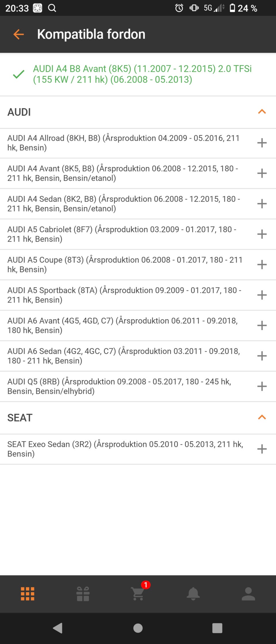Expand AUDI A4 Avant (8K5, B8) row
This screenshot has width=276, height=644.
[262, 173]
